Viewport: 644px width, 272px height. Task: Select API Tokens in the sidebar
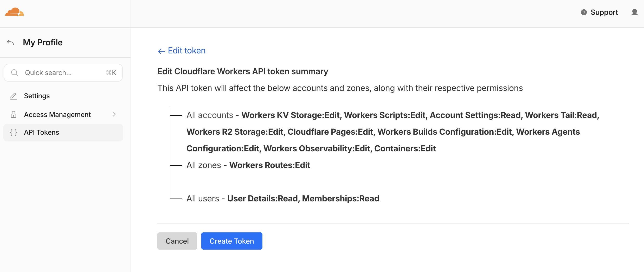63,132
